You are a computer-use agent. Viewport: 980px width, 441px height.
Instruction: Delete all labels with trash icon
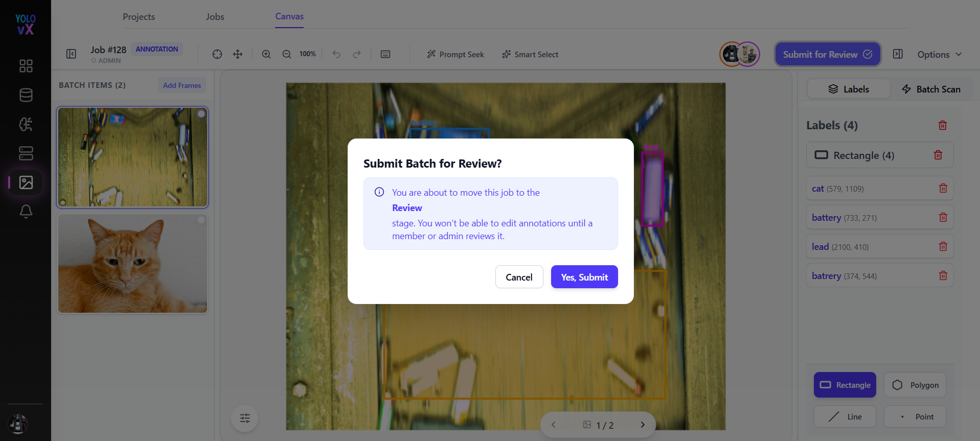tap(943, 125)
